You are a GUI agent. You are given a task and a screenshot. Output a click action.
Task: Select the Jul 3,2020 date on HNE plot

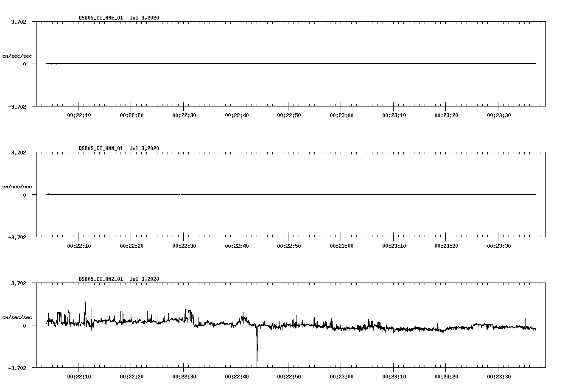(145, 18)
